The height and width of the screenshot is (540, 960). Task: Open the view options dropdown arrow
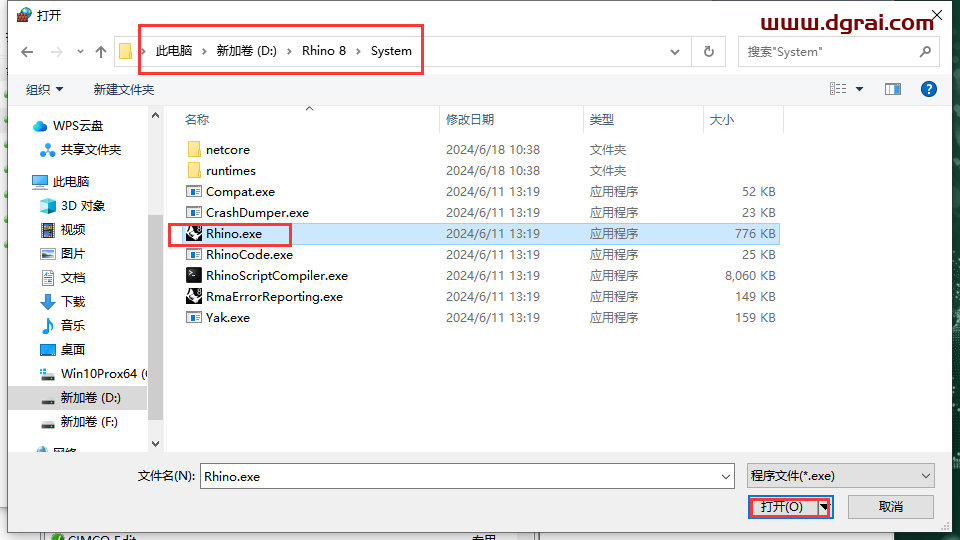[859, 90]
